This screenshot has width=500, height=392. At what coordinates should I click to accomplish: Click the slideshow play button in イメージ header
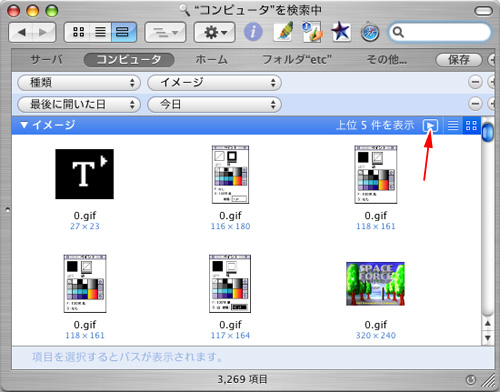tap(430, 126)
